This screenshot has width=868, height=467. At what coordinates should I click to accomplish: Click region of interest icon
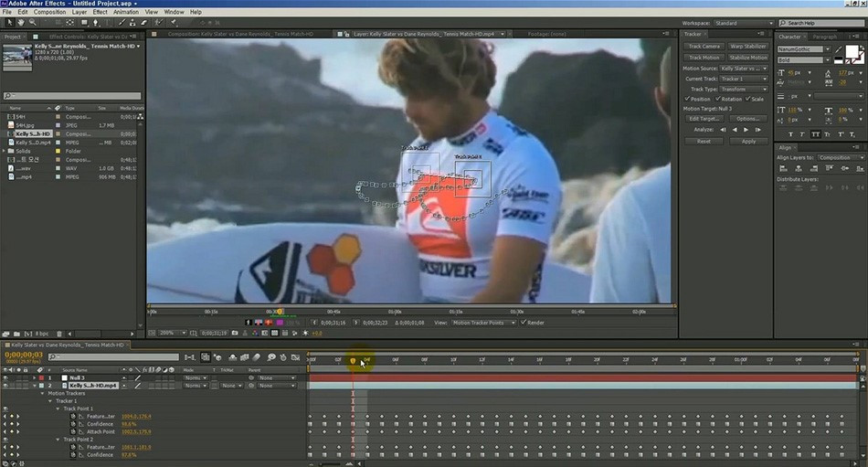tap(265, 333)
